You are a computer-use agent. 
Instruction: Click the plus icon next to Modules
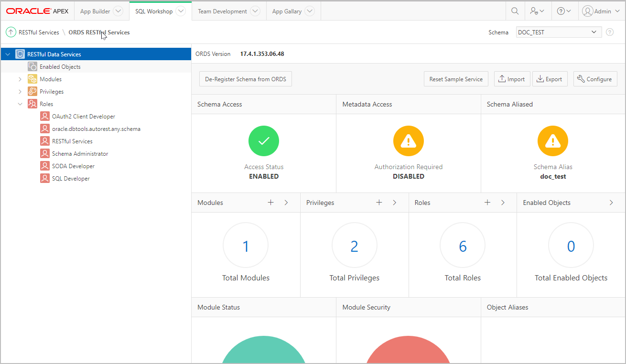(270, 203)
